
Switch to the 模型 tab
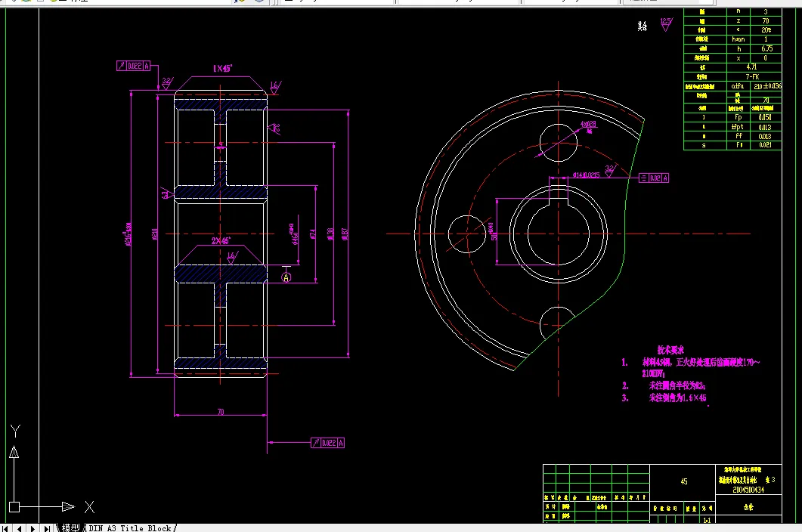coord(70,528)
